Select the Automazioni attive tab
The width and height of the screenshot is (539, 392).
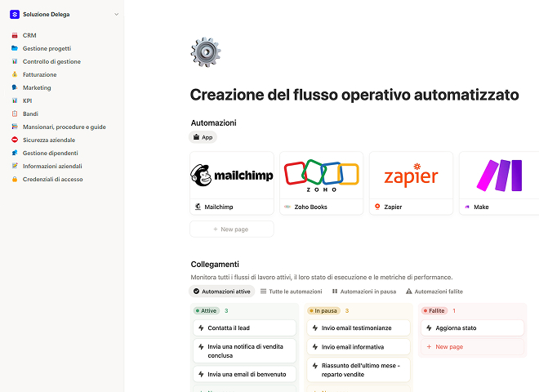(x=221, y=292)
